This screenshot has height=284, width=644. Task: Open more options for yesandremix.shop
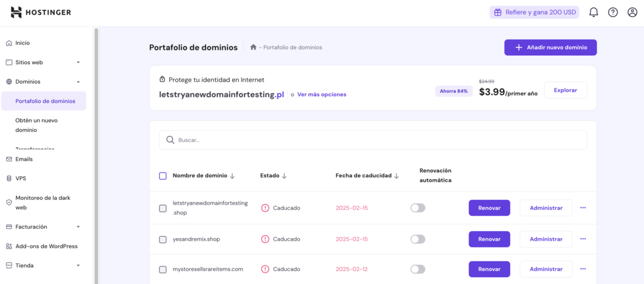pyautogui.click(x=583, y=239)
